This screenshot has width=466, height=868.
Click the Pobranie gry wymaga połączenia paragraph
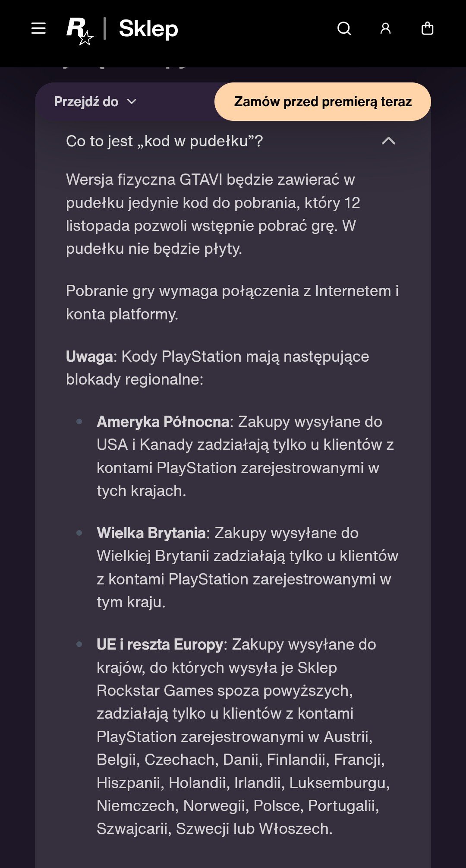[x=232, y=303]
